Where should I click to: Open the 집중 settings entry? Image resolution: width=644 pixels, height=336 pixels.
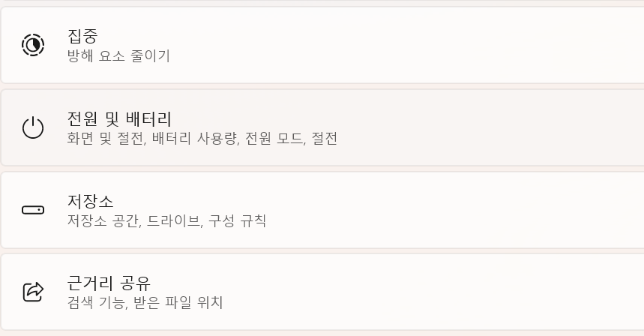point(322,45)
